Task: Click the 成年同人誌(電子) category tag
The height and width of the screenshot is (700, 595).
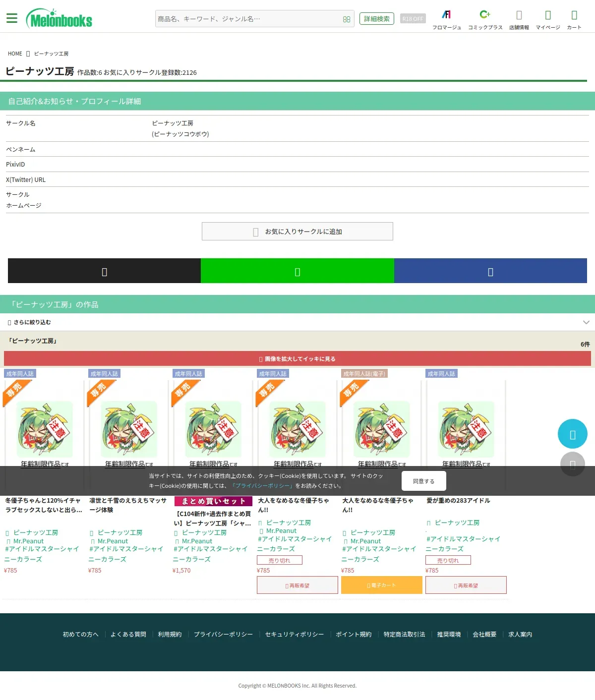Action: (364, 374)
